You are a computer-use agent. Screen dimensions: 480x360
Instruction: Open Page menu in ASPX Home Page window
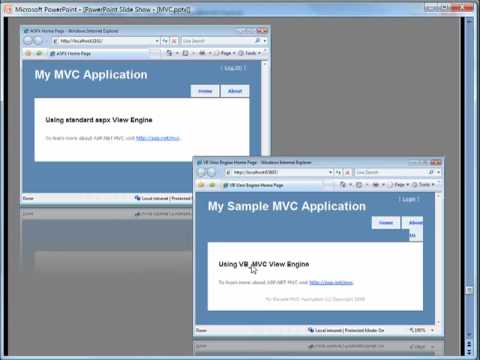pyautogui.click(x=224, y=53)
